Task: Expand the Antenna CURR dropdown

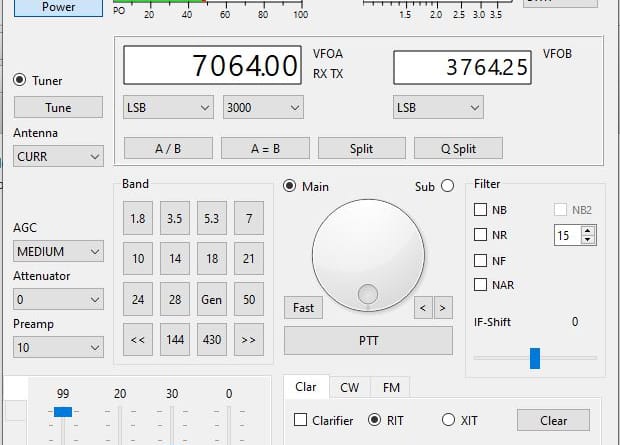Action: click(x=59, y=156)
